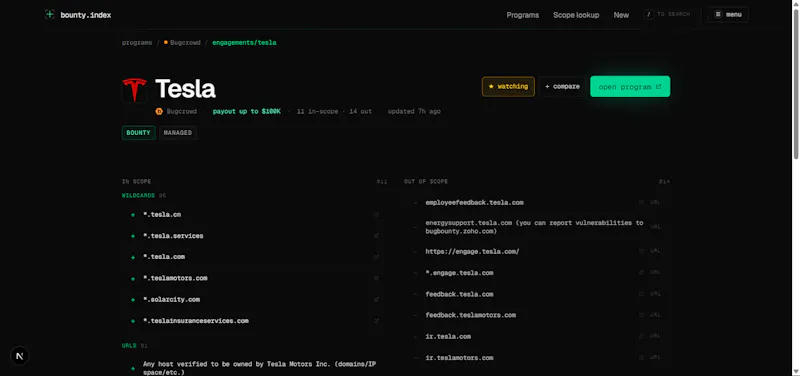
Task: Click copy icon for https://engage.tesla.com/
Action: pyautogui.click(x=641, y=252)
